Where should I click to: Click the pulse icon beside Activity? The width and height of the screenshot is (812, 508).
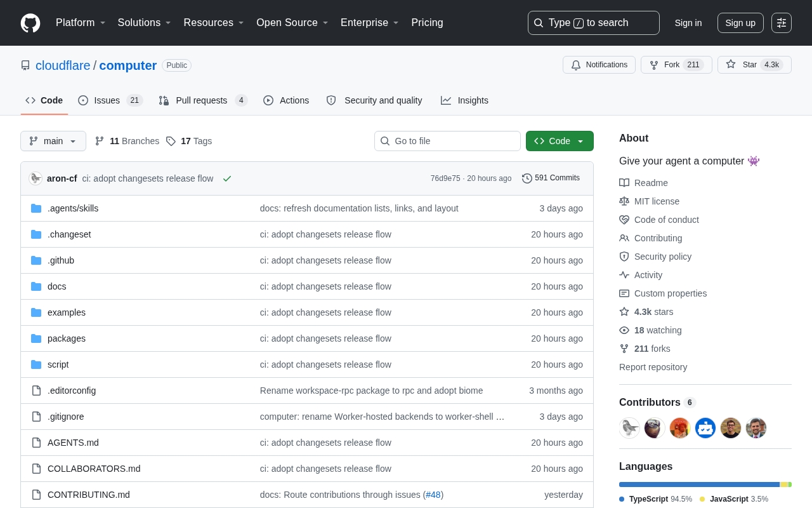click(624, 275)
